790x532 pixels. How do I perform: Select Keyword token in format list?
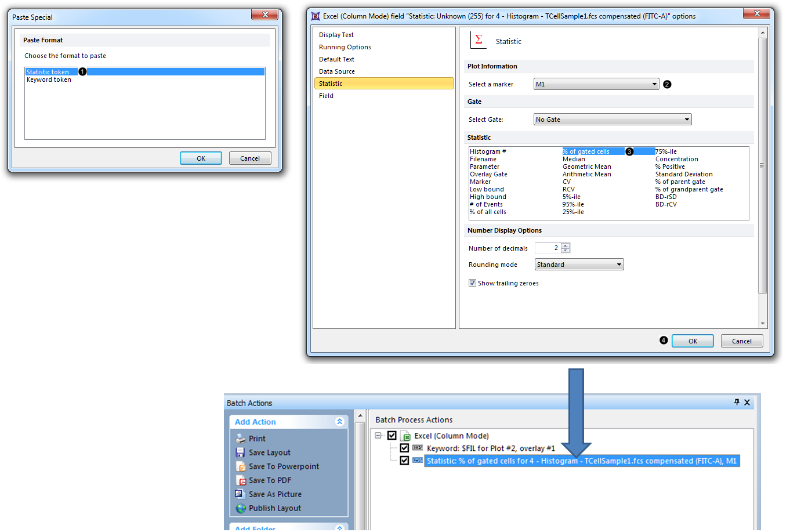49,80
